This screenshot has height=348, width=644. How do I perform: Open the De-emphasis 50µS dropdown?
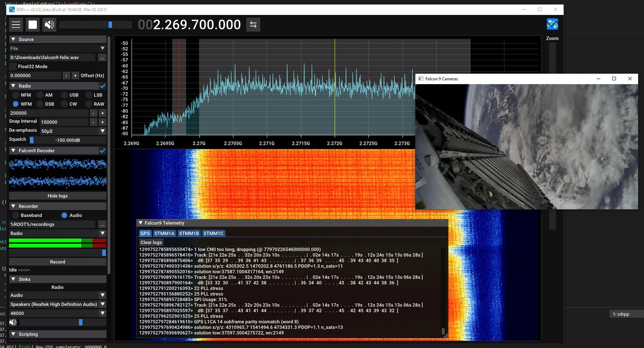tap(72, 131)
